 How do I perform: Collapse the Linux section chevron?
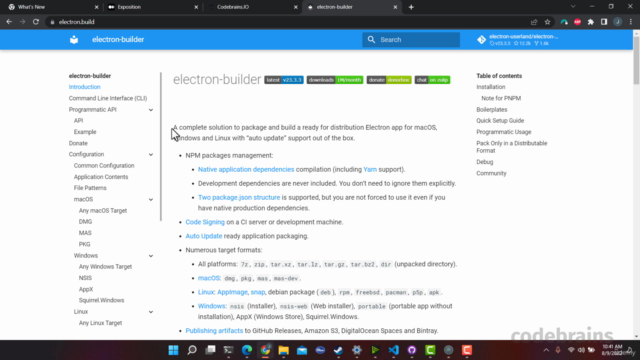[151, 312]
